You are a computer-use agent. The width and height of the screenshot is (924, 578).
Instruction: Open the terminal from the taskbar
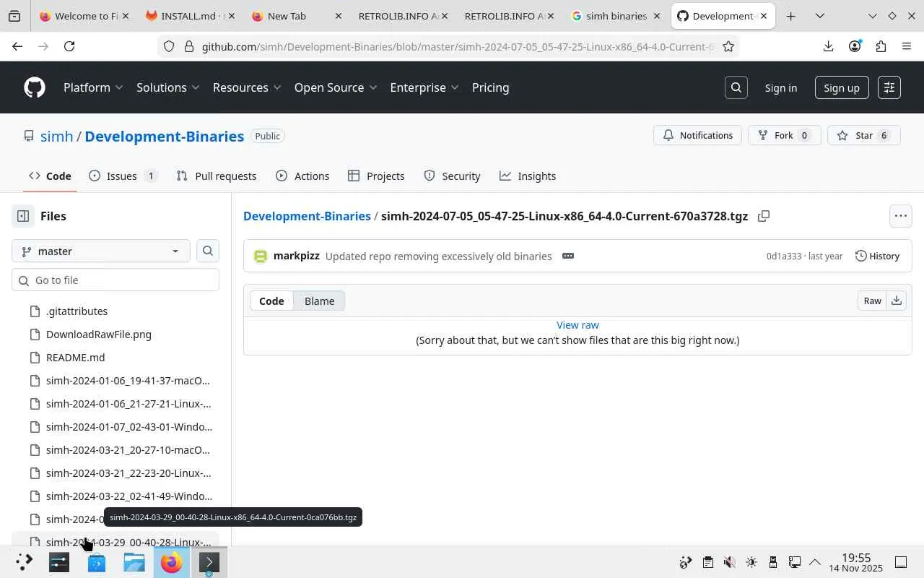[209, 562]
